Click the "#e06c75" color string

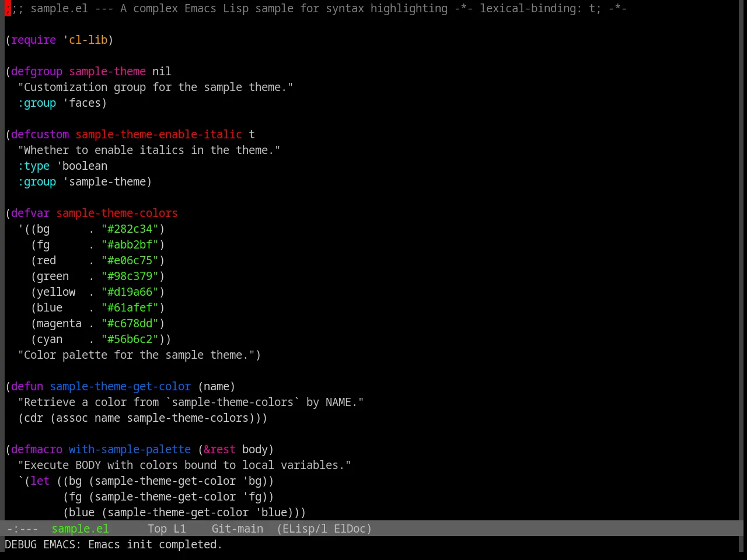[x=130, y=260]
